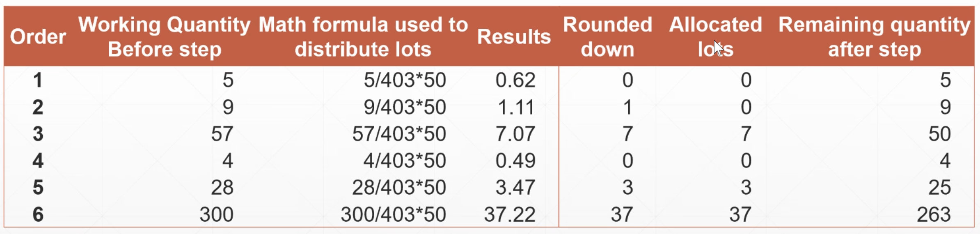Viewport: 980px width, 234px height.
Task: Select the formula cell 9/403*50
Action: click(405, 107)
